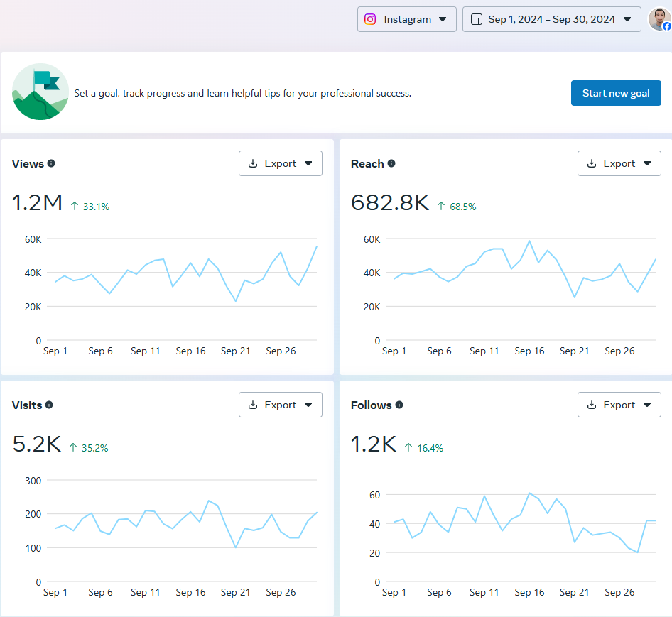Image resolution: width=672 pixels, height=617 pixels.
Task: Click the Facebook badge on the profile picture
Action: click(666, 27)
